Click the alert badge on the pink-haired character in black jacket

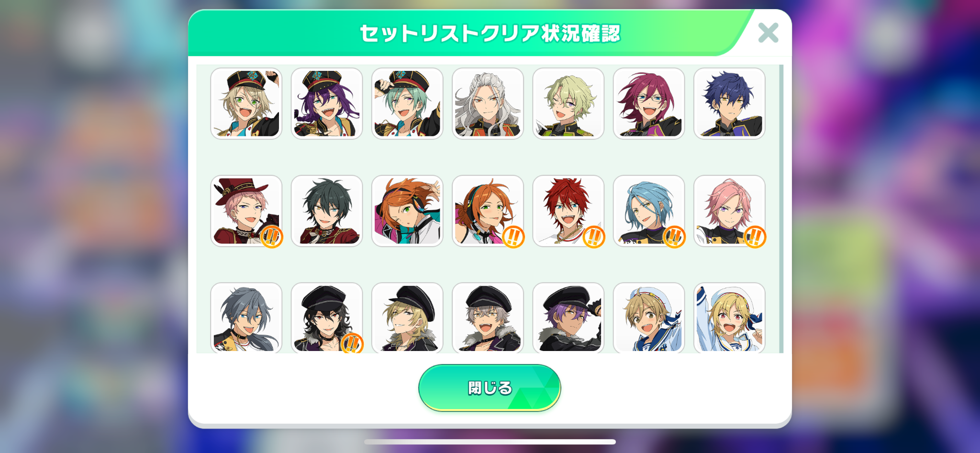[x=755, y=237]
